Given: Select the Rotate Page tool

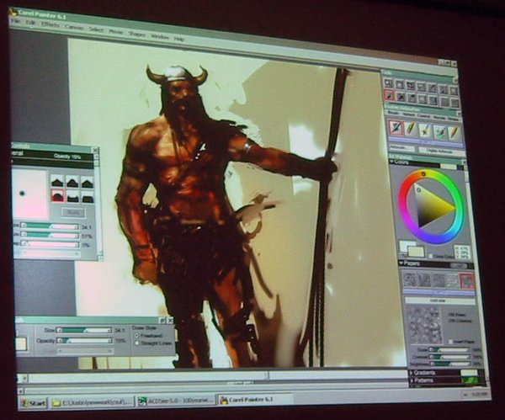Looking at the screenshot, I should [411, 86].
